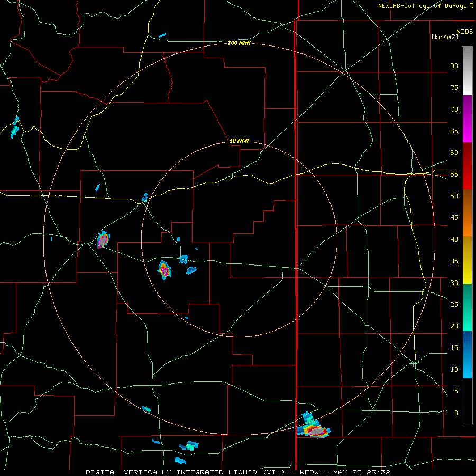Select the 50 NMI range ring label
This screenshot has height=476, width=476.
click(x=239, y=141)
